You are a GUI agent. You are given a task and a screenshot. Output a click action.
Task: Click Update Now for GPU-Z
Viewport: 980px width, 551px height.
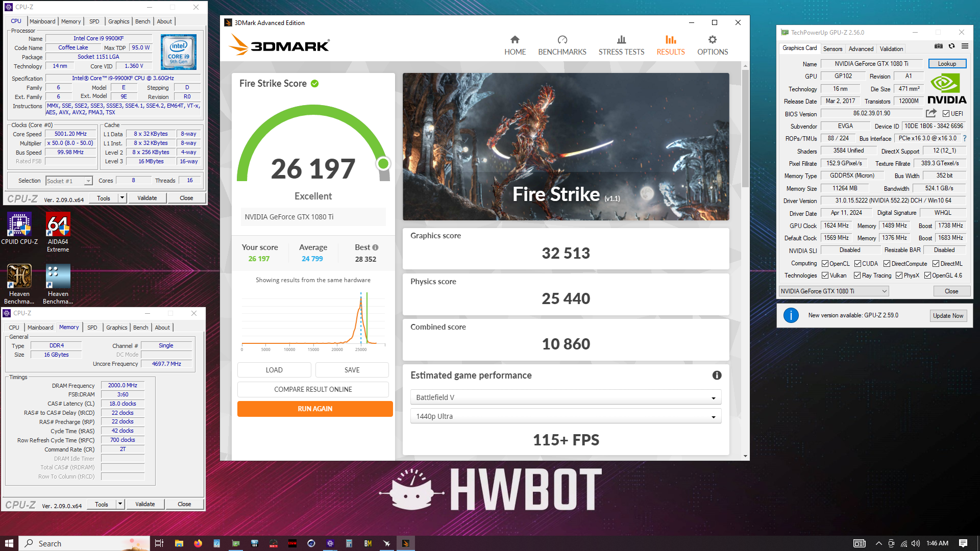pos(948,316)
